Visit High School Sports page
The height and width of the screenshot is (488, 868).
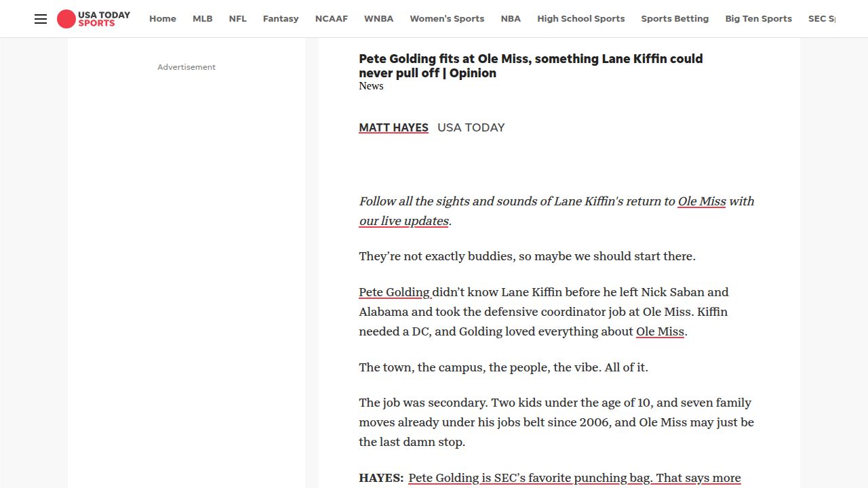[x=581, y=19]
